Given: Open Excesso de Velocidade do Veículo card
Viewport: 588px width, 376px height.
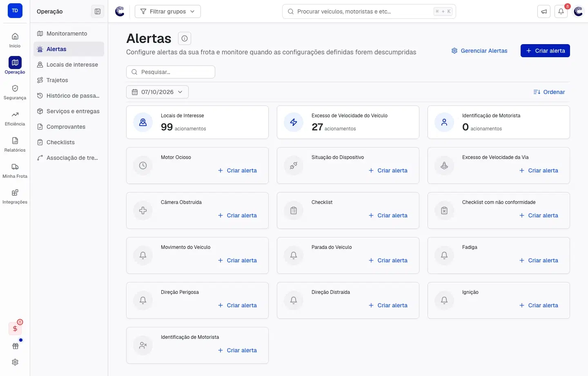Looking at the screenshot, I should click(348, 122).
